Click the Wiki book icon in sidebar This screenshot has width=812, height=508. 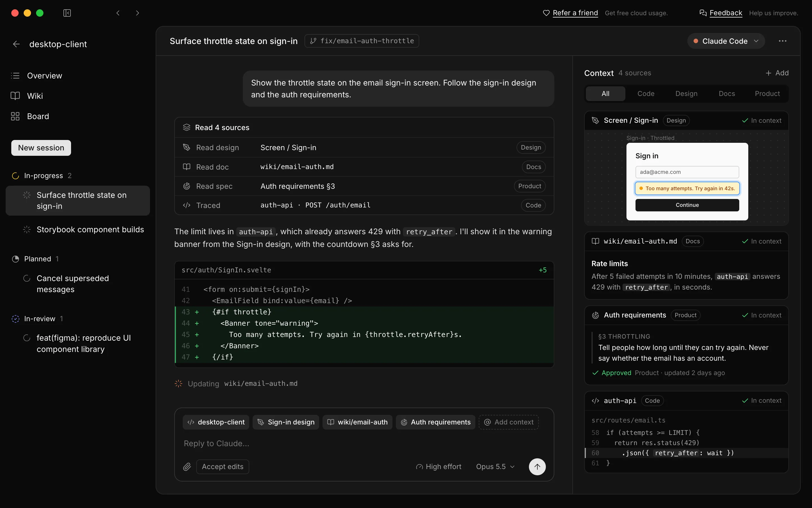tap(15, 96)
